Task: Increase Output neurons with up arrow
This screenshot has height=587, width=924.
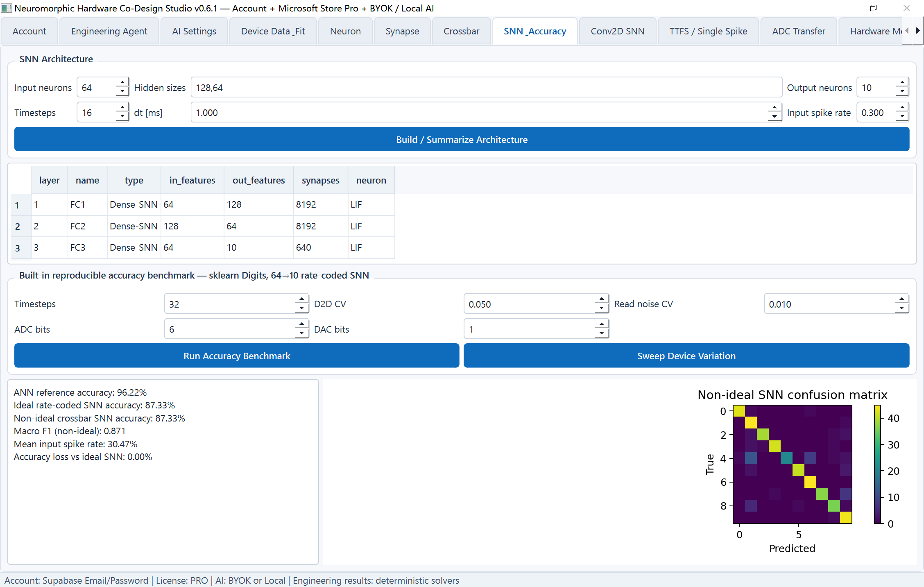Action: pos(902,83)
